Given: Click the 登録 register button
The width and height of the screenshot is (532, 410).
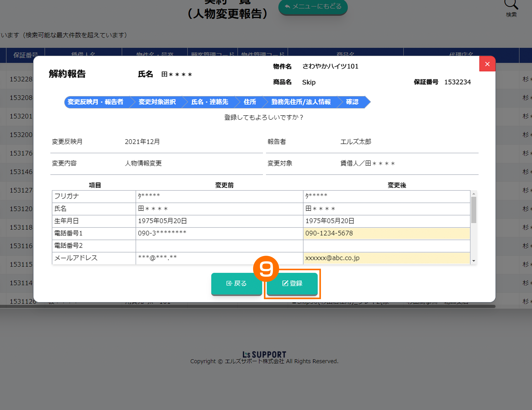Looking at the screenshot, I should 292,283.
